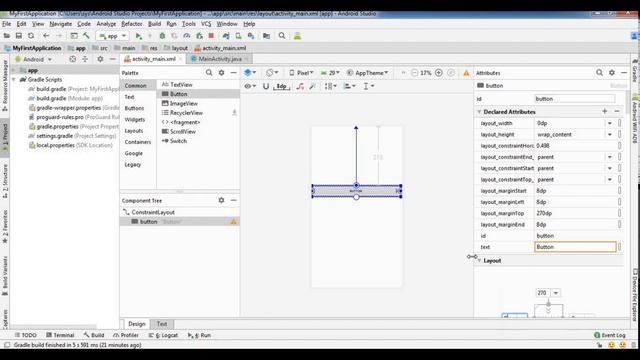Click the Project panel scroll-from-source target icon
This screenshot has width=640, height=360.
pyautogui.click(x=72, y=59)
